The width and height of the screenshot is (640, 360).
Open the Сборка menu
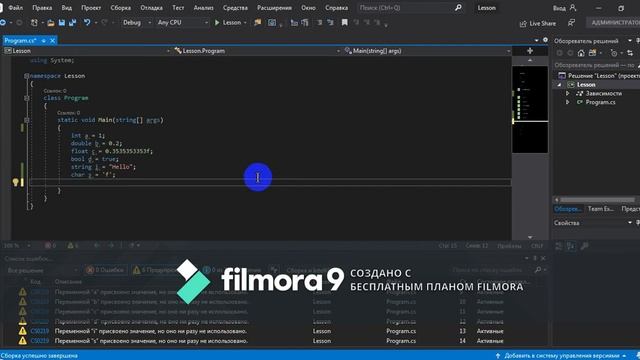pyautogui.click(x=120, y=8)
